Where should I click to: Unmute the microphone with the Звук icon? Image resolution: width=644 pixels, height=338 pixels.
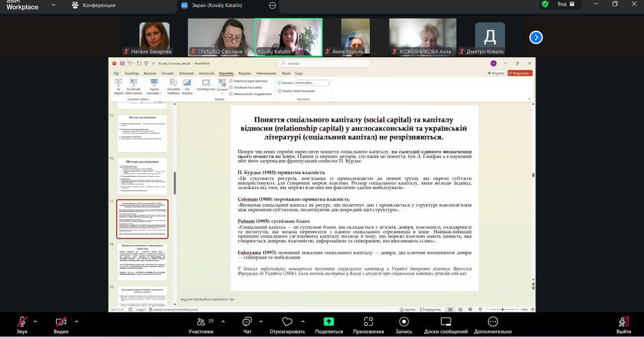pyautogui.click(x=22, y=322)
